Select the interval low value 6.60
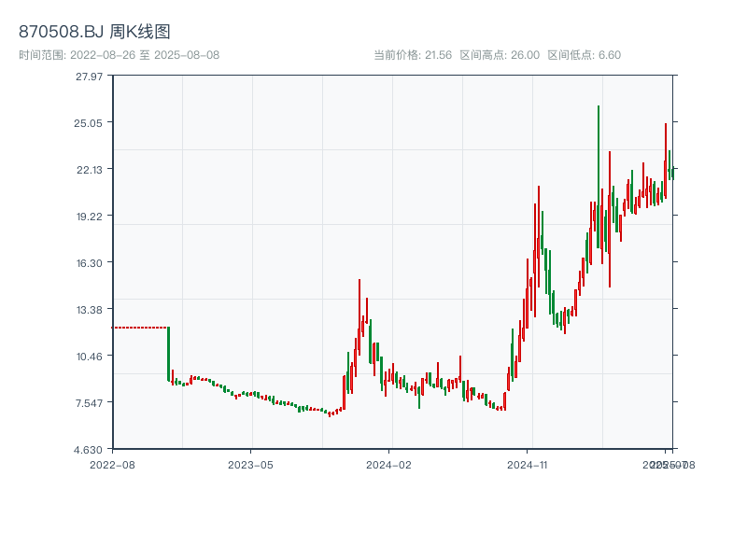This screenshot has width=747, height=560. [610, 55]
